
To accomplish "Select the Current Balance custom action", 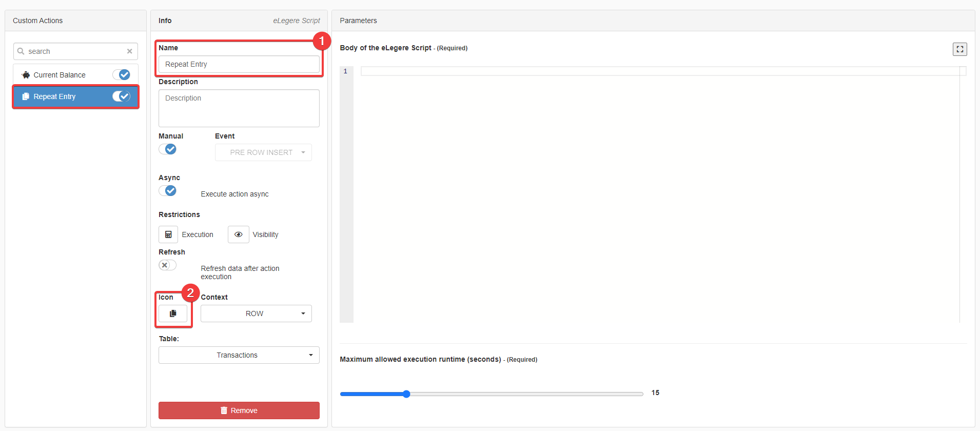I will click(60, 75).
